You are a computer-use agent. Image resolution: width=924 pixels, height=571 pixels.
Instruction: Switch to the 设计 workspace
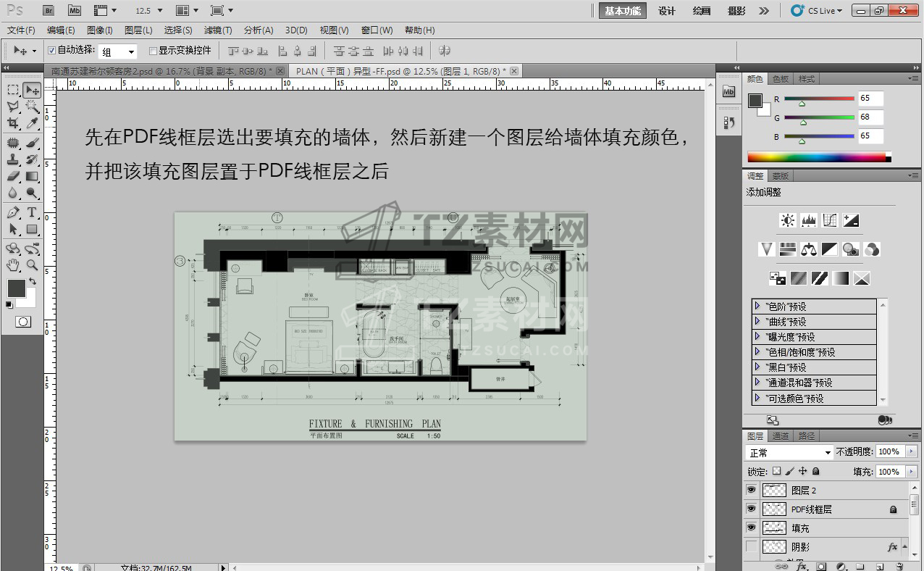pyautogui.click(x=667, y=11)
